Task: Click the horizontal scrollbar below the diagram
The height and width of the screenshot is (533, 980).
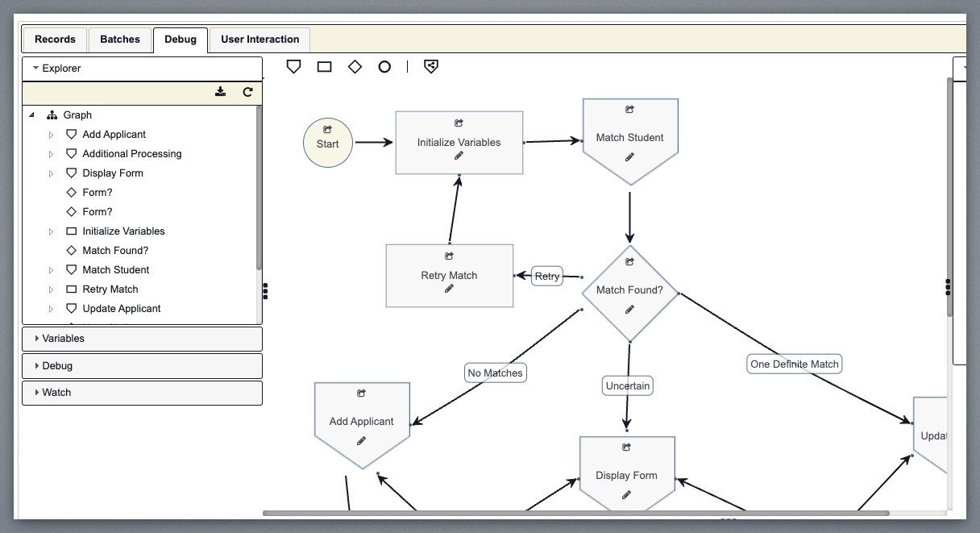Action: pyautogui.click(x=575, y=513)
